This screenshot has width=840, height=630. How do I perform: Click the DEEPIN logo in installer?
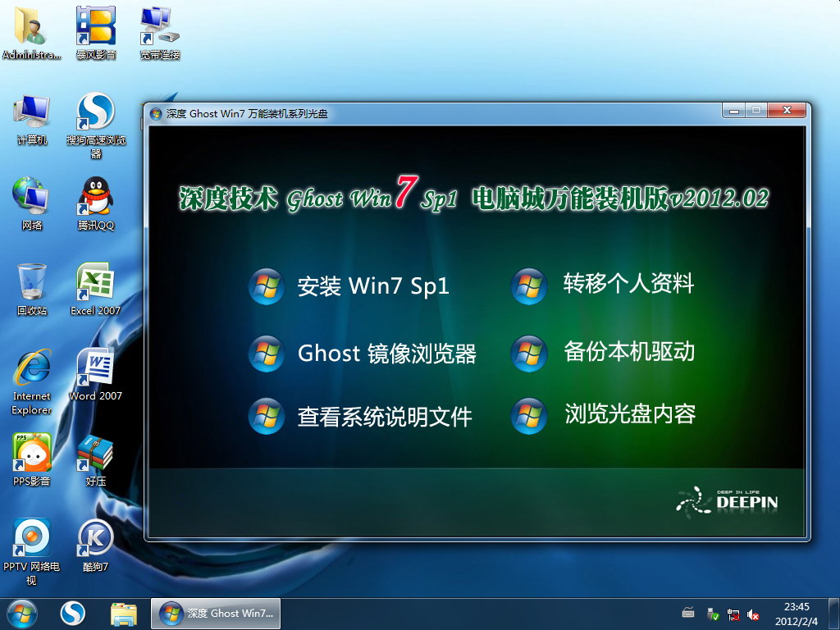[727, 501]
